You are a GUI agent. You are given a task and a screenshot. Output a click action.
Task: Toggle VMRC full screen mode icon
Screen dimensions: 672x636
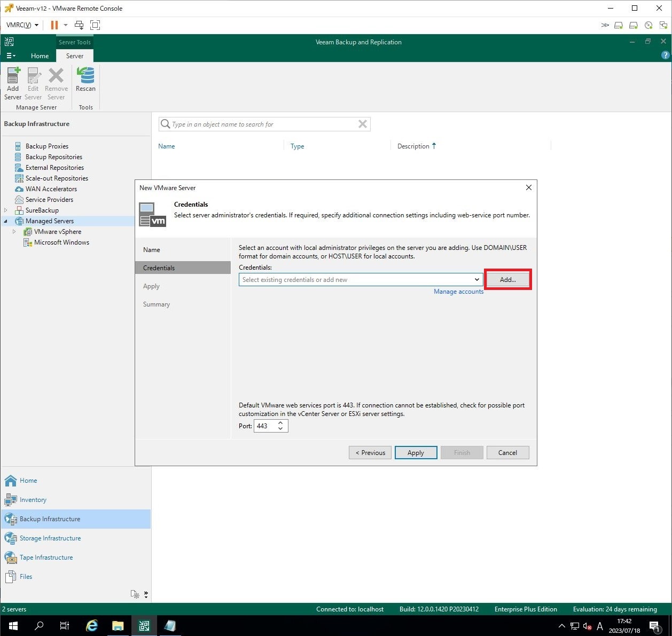coord(95,25)
